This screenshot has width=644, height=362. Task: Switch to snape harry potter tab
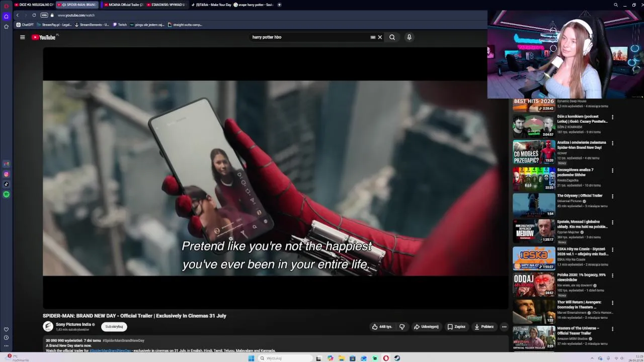[x=253, y=5]
